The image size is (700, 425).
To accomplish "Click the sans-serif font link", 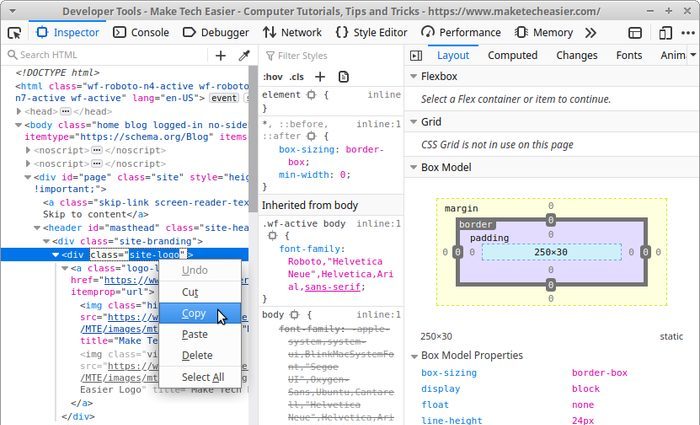I will click(x=333, y=287).
